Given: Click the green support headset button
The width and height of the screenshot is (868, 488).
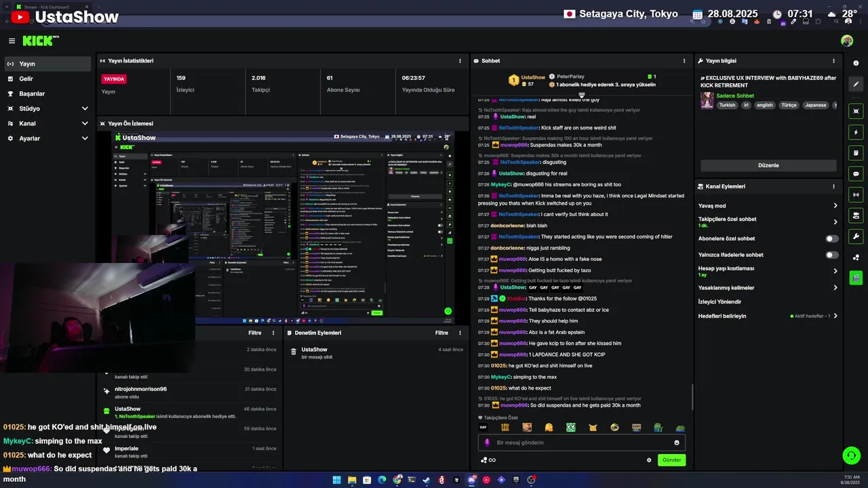Looking at the screenshot, I should click(851, 455).
